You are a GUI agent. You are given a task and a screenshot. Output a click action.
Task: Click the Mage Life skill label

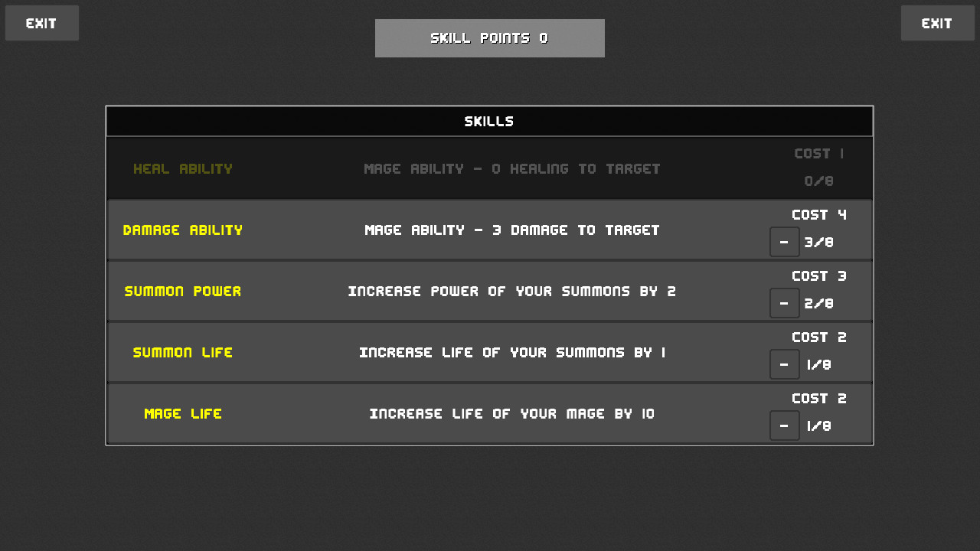point(183,413)
